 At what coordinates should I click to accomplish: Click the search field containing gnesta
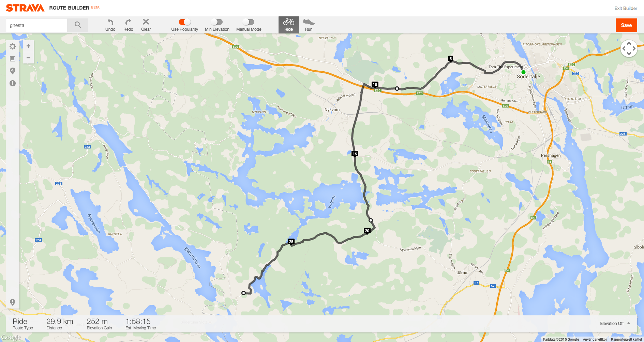click(x=37, y=25)
